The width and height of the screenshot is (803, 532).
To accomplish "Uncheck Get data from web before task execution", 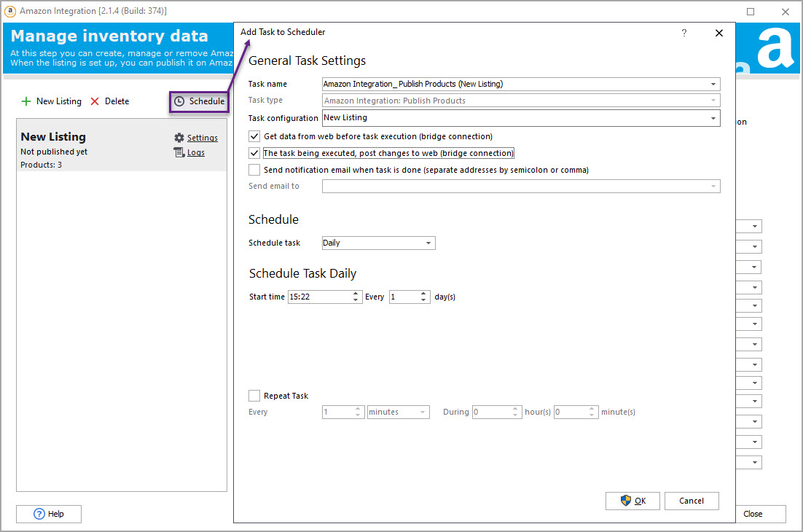I will (254, 136).
